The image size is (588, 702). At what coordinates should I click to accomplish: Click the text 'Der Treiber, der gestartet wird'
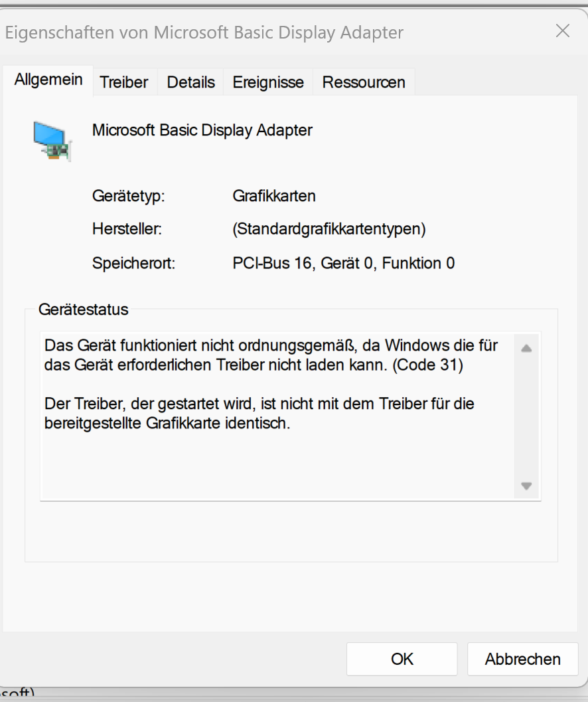(150, 404)
